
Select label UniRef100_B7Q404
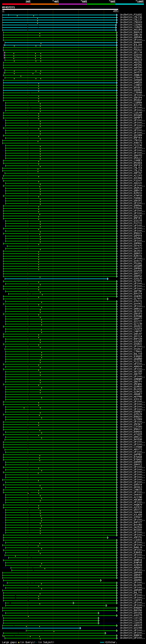(x=131, y=457)
